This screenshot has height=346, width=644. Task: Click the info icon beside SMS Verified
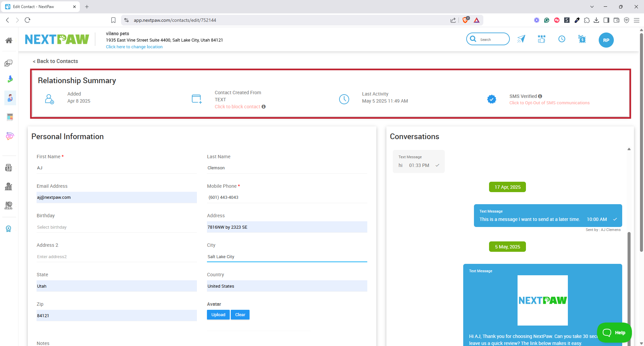(x=540, y=96)
